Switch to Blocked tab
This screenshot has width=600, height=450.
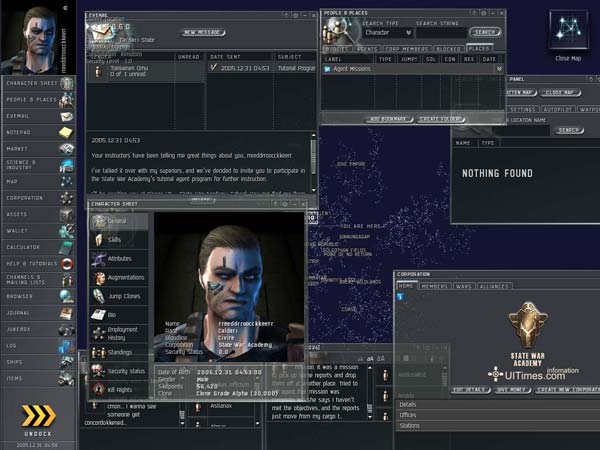[448, 49]
